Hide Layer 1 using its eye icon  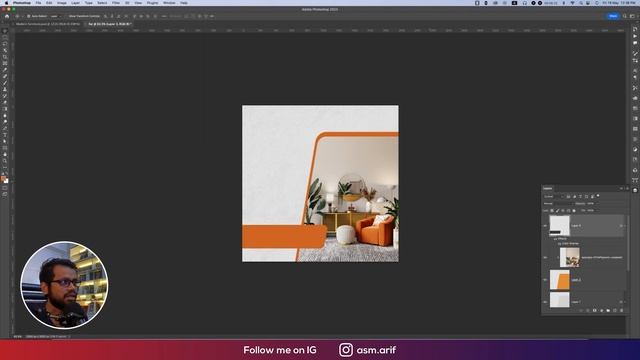[x=545, y=302]
